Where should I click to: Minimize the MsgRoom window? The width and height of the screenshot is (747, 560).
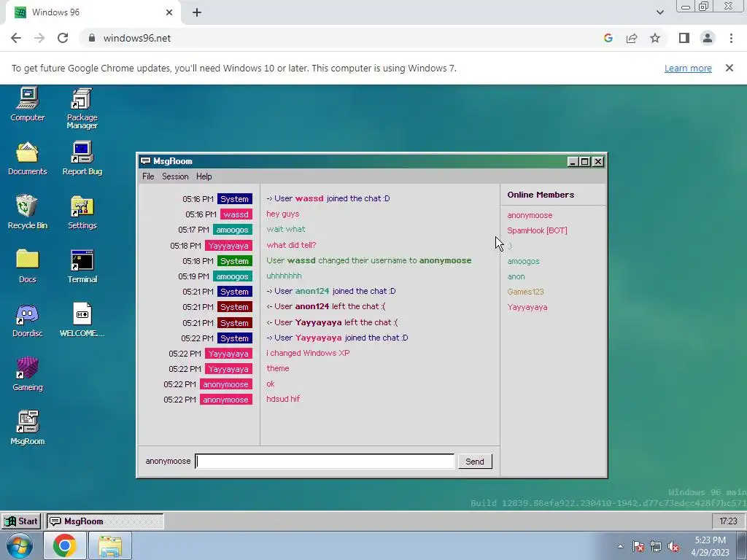click(x=573, y=161)
